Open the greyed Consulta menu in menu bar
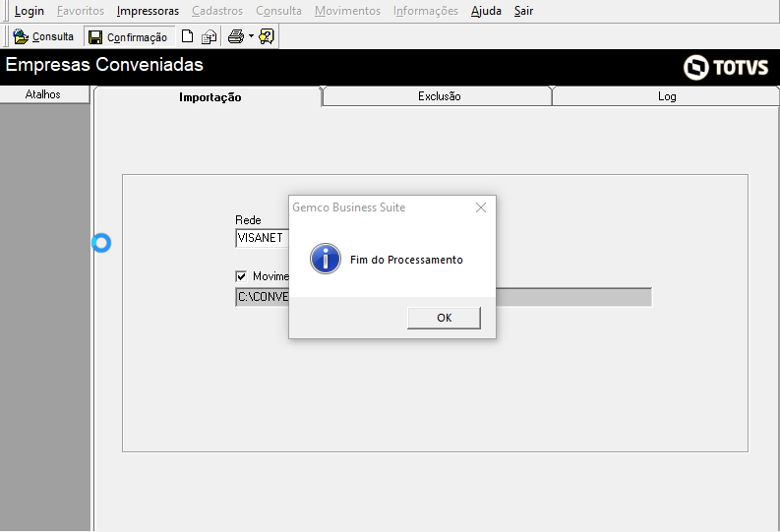The width and height of the screenshot is (780, 532). (278, 11)
